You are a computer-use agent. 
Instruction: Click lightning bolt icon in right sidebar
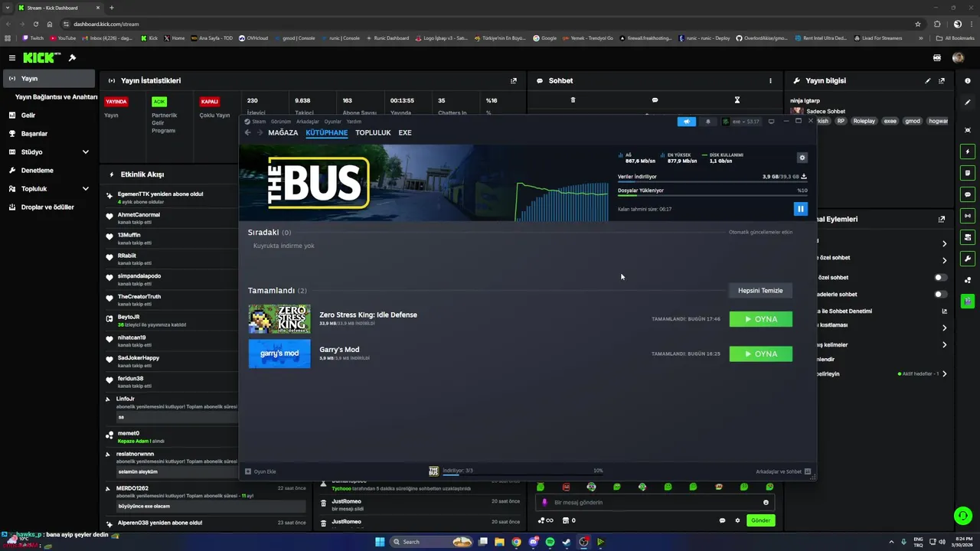tap(969, 152)
